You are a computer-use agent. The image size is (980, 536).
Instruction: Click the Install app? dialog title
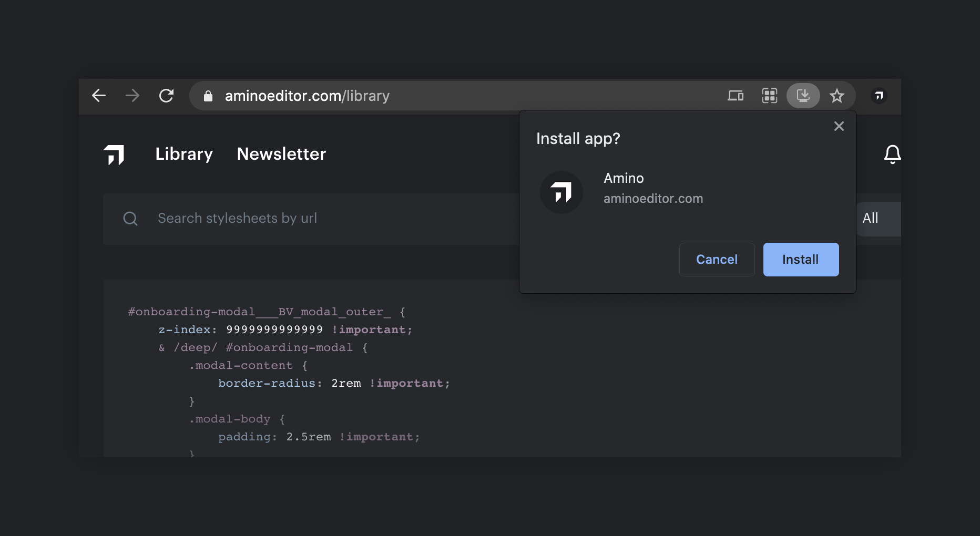click(578, 139)
